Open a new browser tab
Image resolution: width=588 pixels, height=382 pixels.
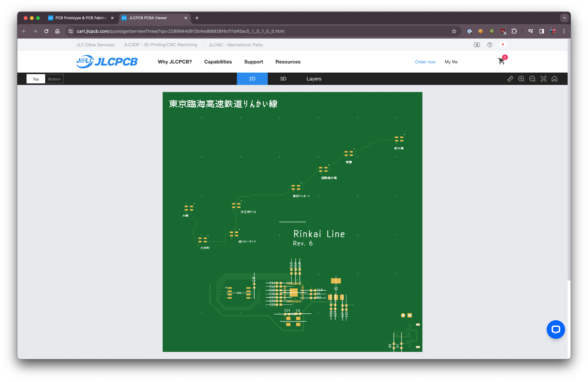(x=197, y=18)
